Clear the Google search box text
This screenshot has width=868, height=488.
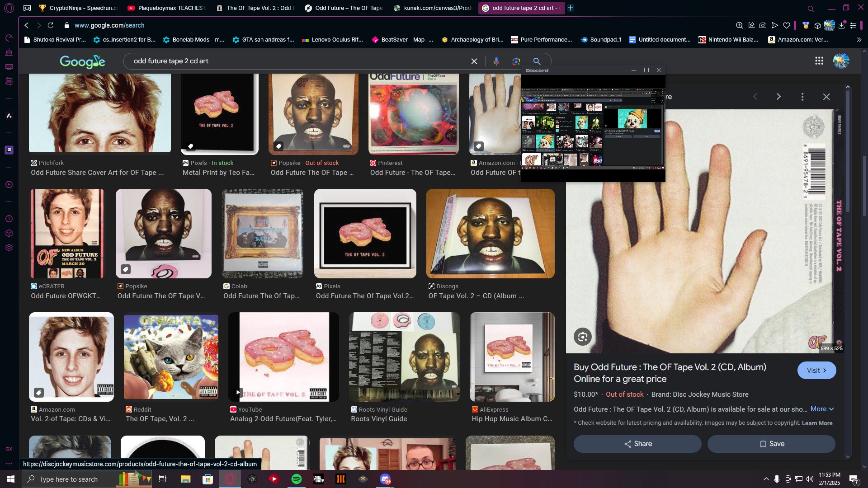(x=474, y=61)
